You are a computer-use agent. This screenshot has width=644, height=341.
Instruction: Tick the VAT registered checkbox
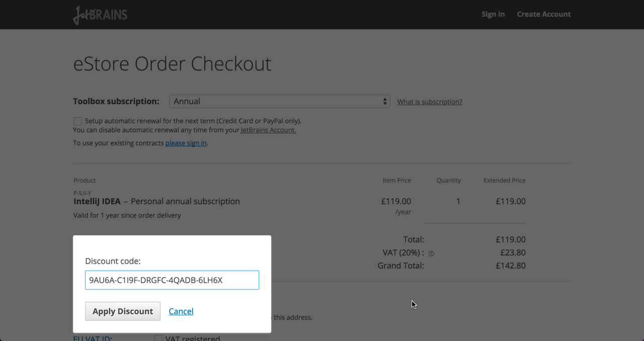click(158, 338)
